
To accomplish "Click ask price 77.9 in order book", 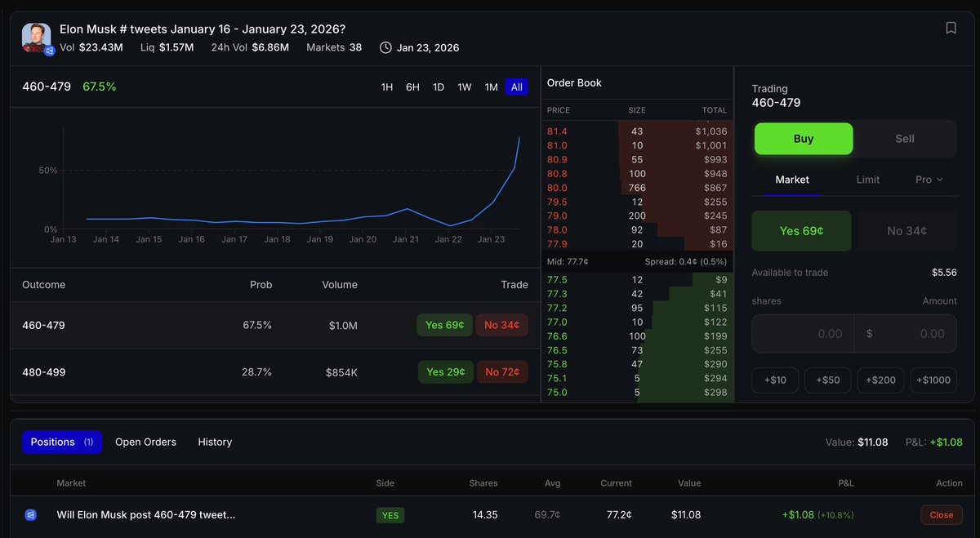I will coord(557,243).
